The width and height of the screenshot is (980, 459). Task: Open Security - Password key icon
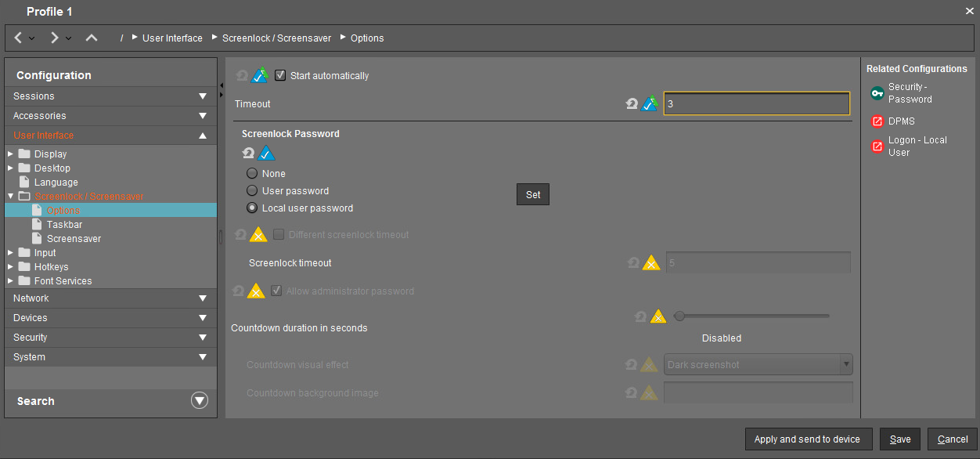pyautogui.click(x=877, y=93)
